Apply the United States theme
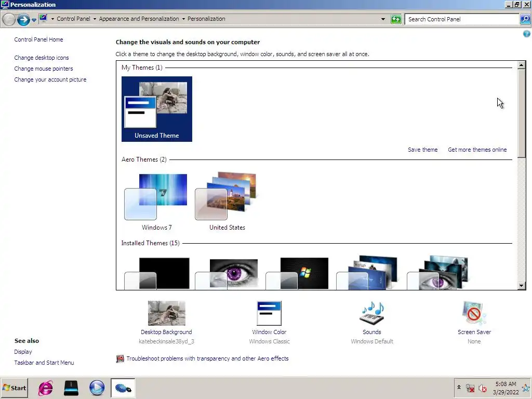Screen dimensions: 532x399 (227, 202)
